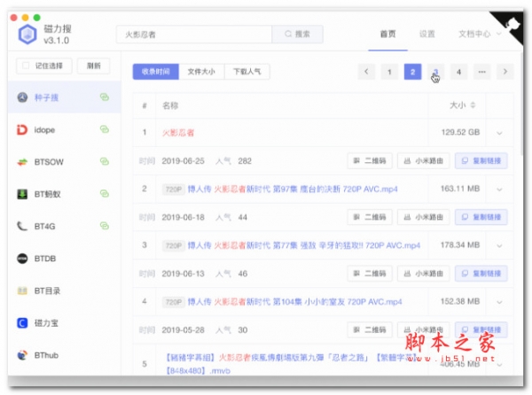This screenshot has height=395, width=532.
Task: Click the pagination ellipsis to jump pages
Action: (x=481, y=72)
